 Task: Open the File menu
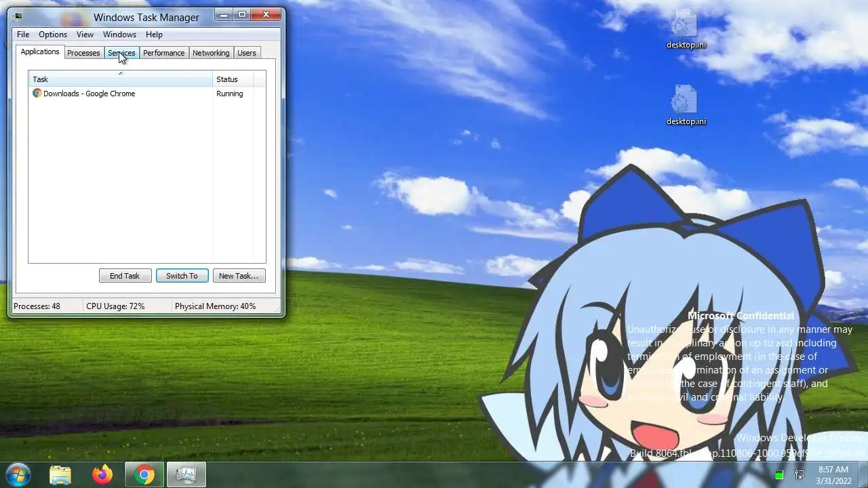(23, 35)
